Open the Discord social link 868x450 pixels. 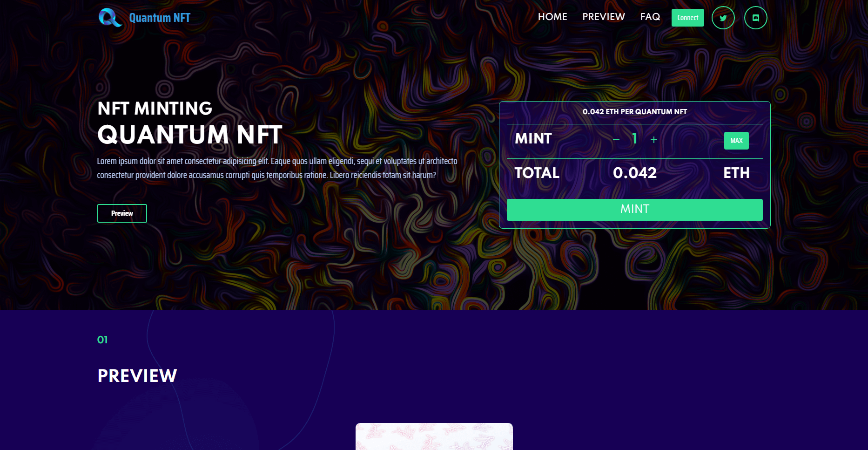[755, 18]
